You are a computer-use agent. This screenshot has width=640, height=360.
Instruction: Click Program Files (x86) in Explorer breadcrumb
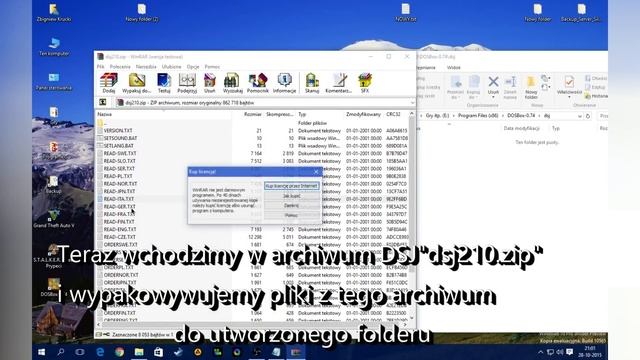pyautogui.click(x=478, y=116)
